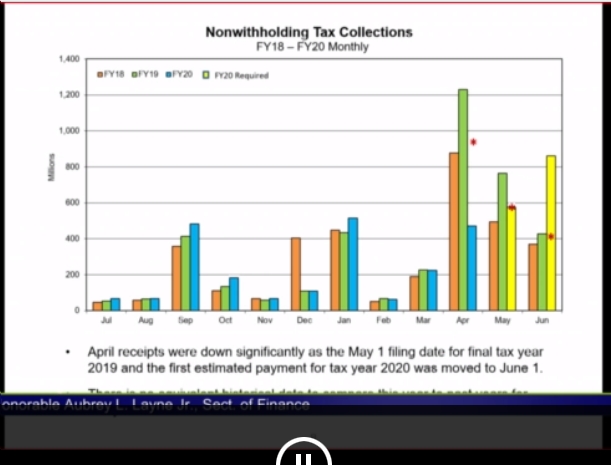Click the May label on the x-axis
Viewport: 611px width, 465px height.
[502, 320]
